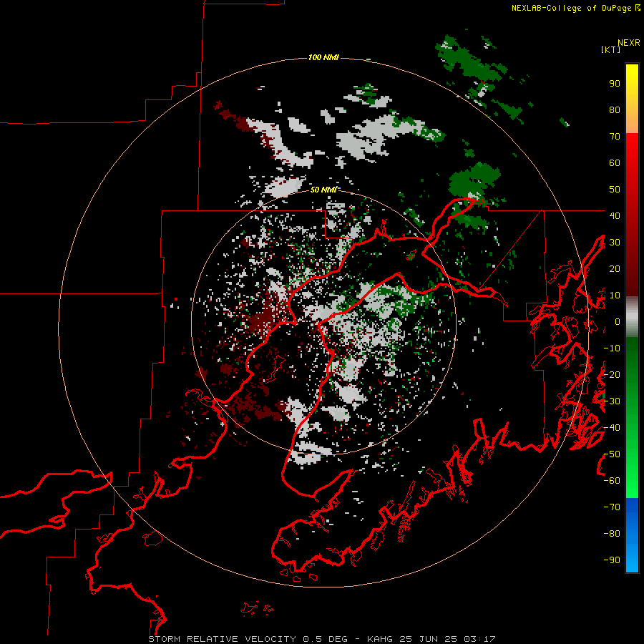The width and height of the screenshot is (644, 644).
Task: Click the 0 value on the velocity scale
Action: click(618, 321)
